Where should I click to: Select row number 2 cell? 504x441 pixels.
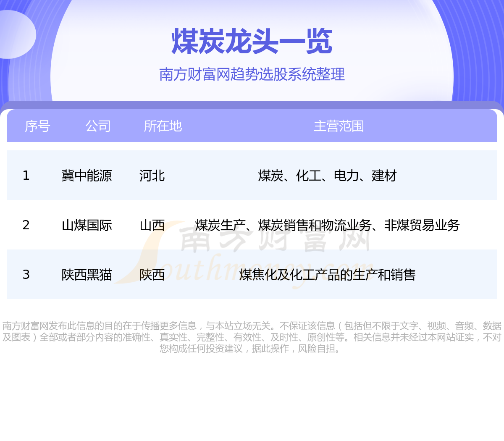(26, 225)
